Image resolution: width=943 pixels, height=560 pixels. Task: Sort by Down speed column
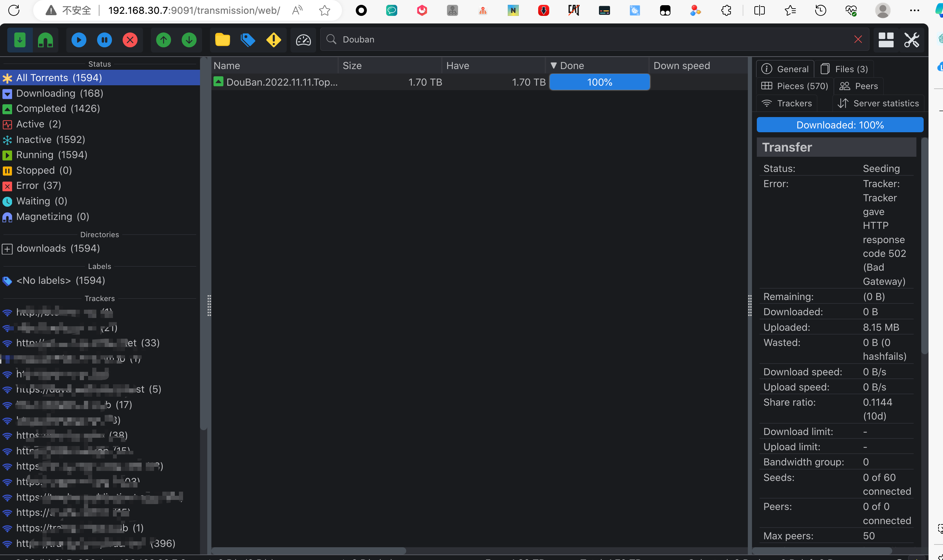[698, 66]
